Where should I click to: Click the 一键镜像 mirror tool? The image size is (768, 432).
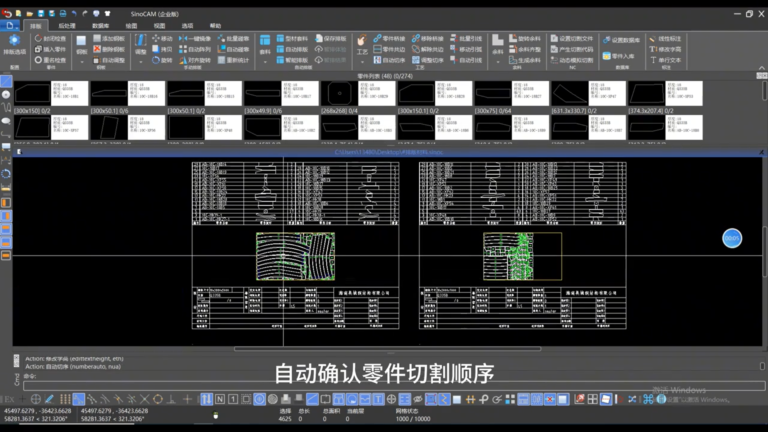(195, 38)
